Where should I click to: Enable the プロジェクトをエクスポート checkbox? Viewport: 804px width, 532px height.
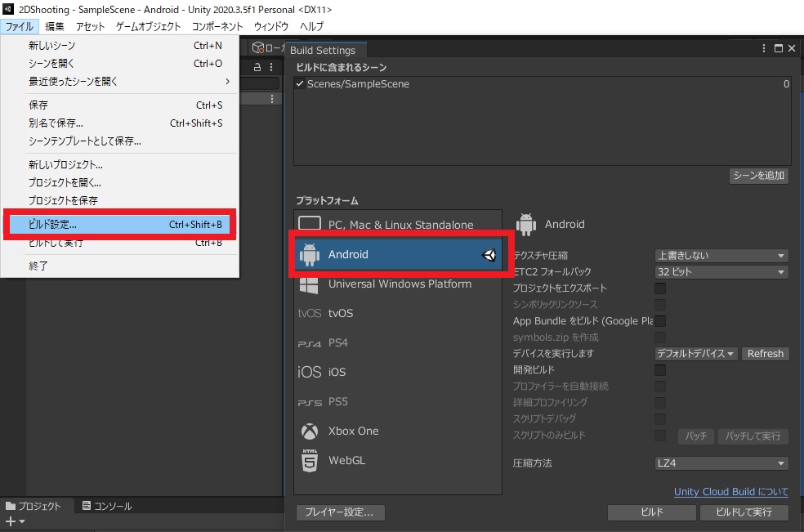click(660, 288)
